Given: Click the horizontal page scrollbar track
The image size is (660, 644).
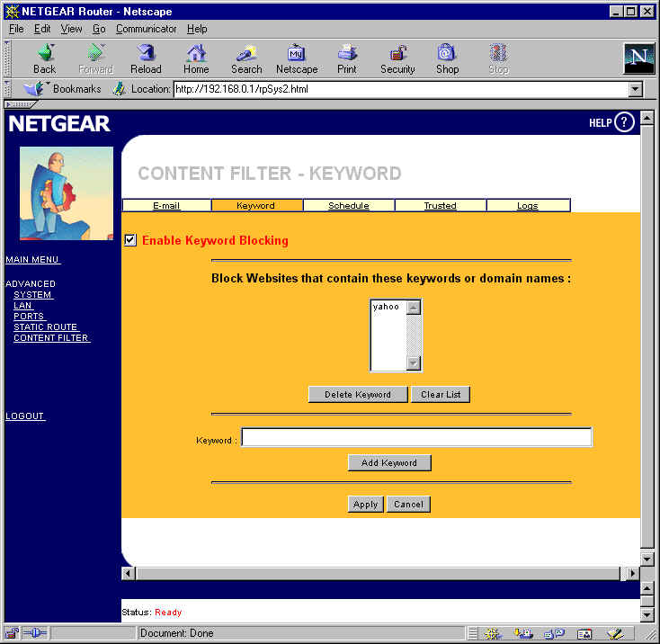Looking at the screenshot, I should [x=377, y=573].
